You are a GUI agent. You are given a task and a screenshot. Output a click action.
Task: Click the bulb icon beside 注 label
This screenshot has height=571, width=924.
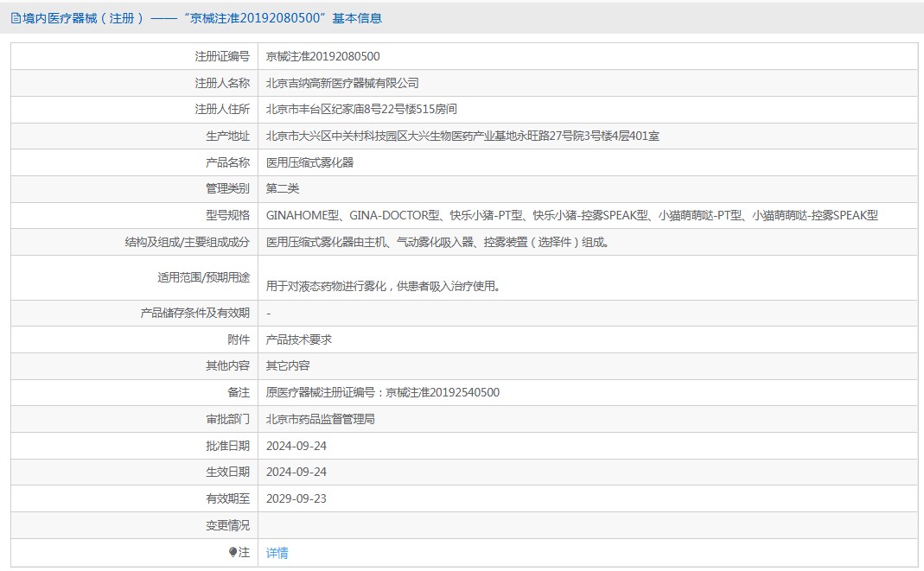(233, 552)
